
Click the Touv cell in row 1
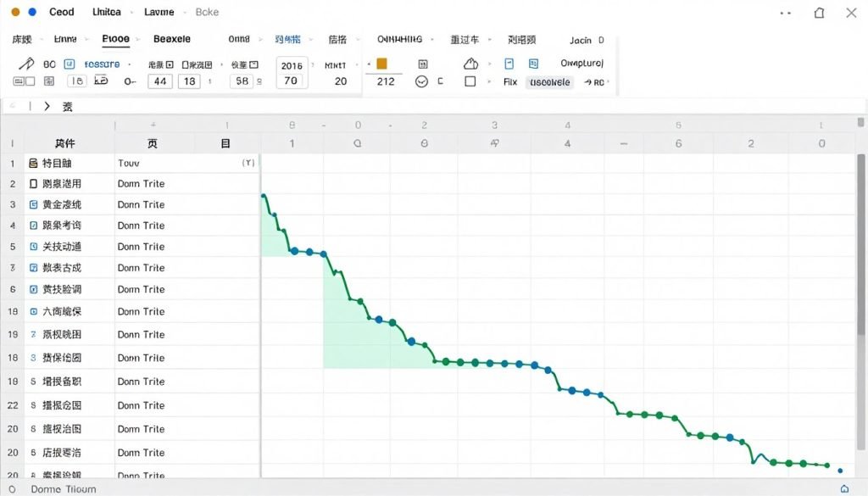(186, 163)
